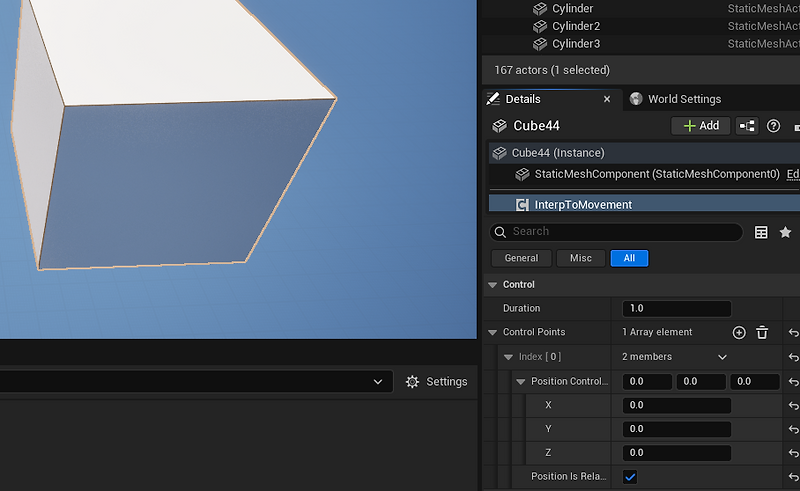
Task: Open the actor documentation help icon
Action: [773, 126]
